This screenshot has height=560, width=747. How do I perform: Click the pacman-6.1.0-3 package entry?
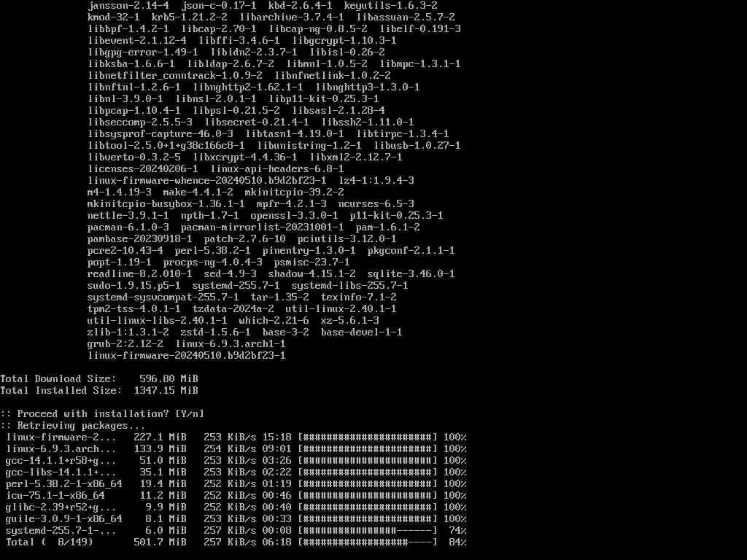click(128, 227)
